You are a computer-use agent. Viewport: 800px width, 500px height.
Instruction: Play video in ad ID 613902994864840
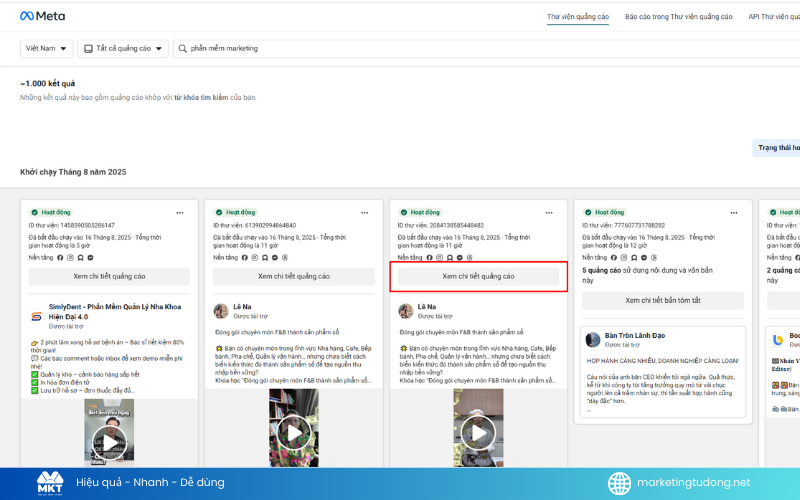pyautogui.click(x=294, y=433)
